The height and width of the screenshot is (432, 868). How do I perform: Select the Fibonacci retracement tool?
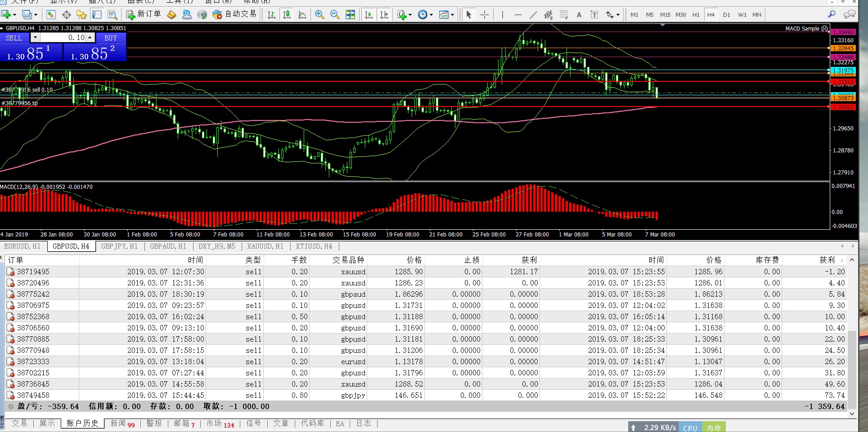[x=564, y=14]
